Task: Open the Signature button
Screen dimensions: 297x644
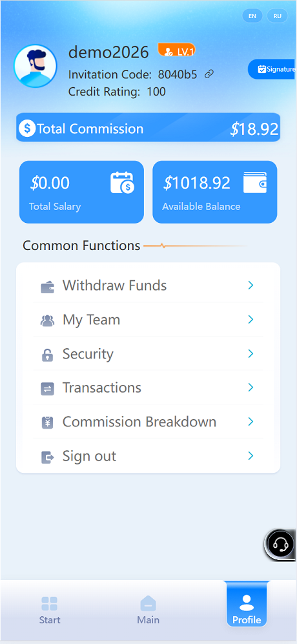Action: tap(272, 69)
